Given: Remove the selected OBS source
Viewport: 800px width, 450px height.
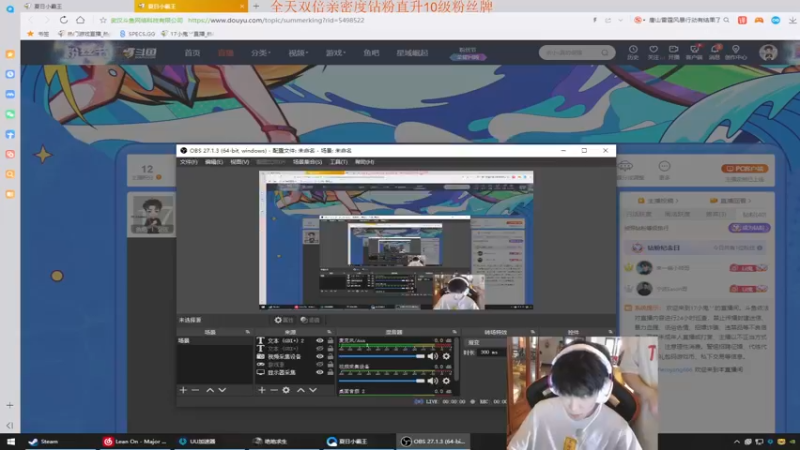Looking at the screenshot, I should (x=274, y=390).
